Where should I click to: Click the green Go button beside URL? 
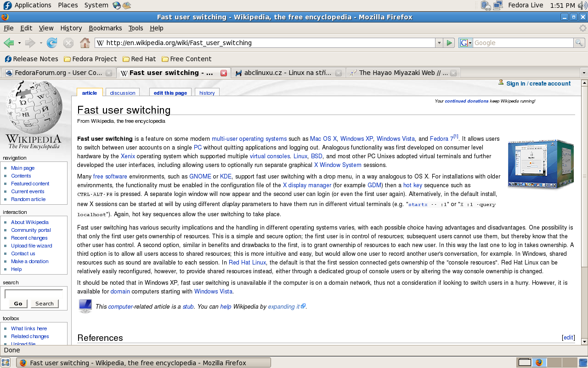click(449, 43)
